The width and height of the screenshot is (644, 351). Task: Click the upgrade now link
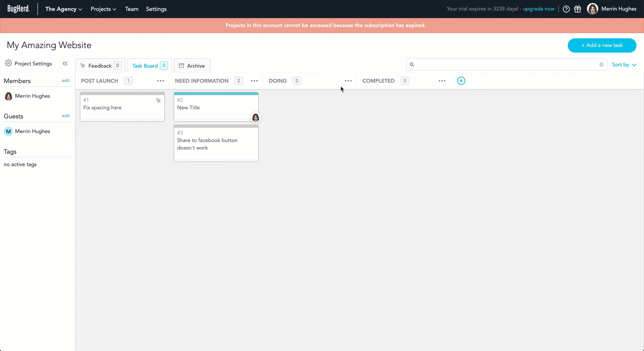tap(539, 9)
